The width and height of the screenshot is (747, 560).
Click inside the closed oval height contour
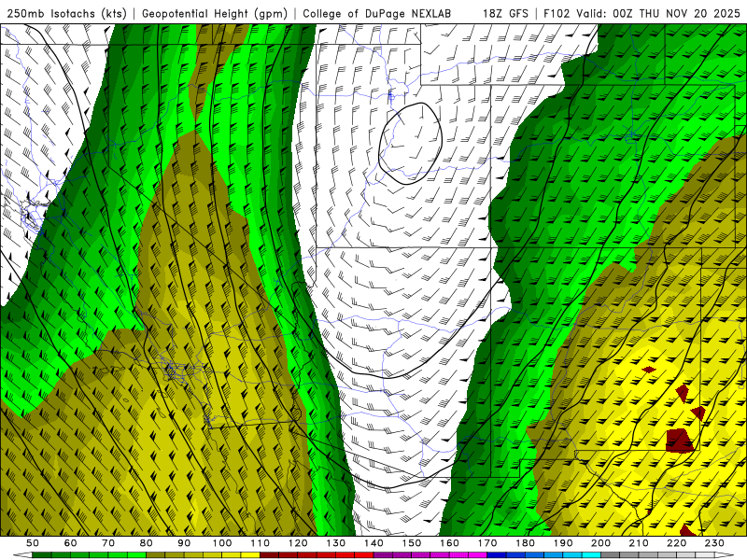[410, 143]
